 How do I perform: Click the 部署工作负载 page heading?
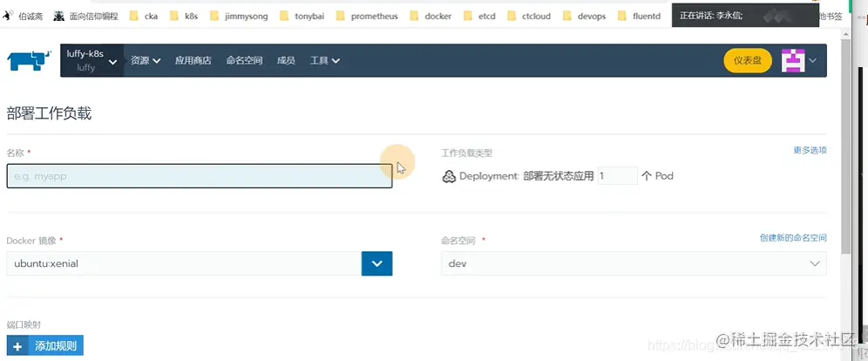point(49,114)
